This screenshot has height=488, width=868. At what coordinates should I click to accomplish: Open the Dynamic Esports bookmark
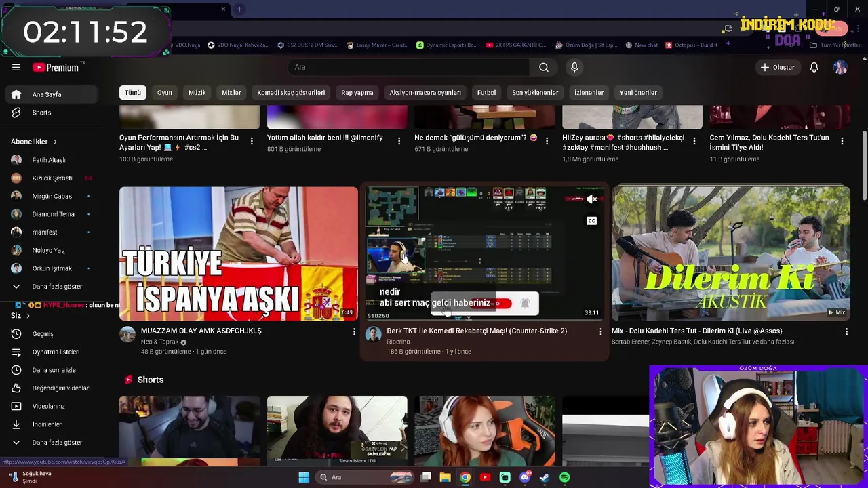coord(447,45)
